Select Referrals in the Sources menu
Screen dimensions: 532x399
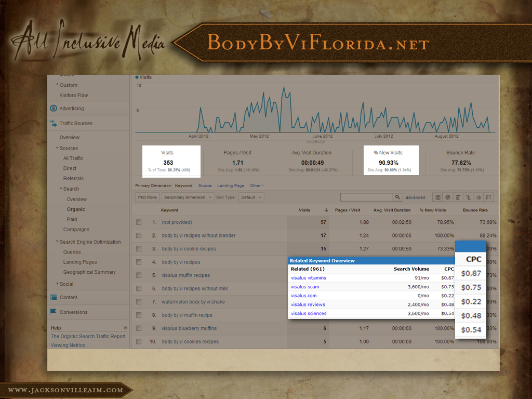[x=73, y=178]
